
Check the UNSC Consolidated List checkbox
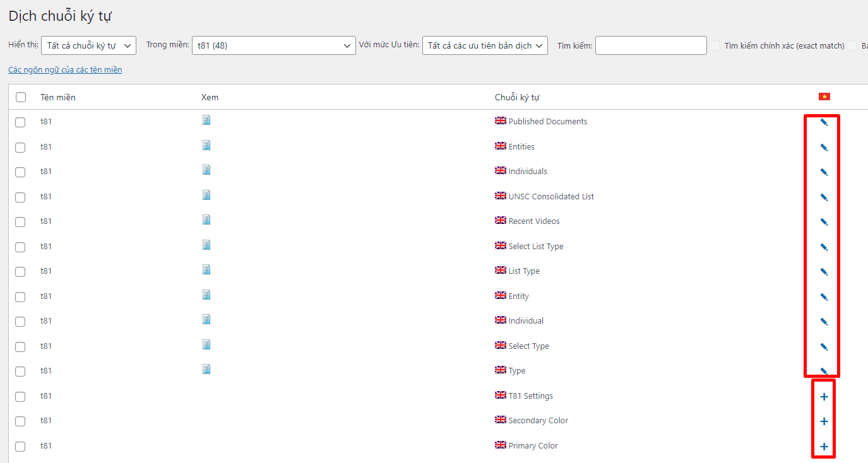pyautogui.click(x=20, y=197)
